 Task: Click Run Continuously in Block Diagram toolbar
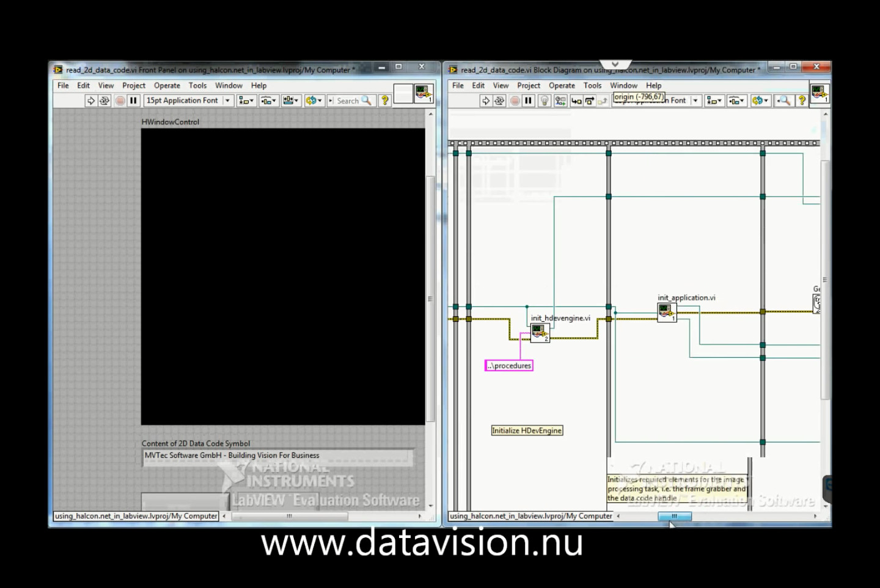coord(499,101)
